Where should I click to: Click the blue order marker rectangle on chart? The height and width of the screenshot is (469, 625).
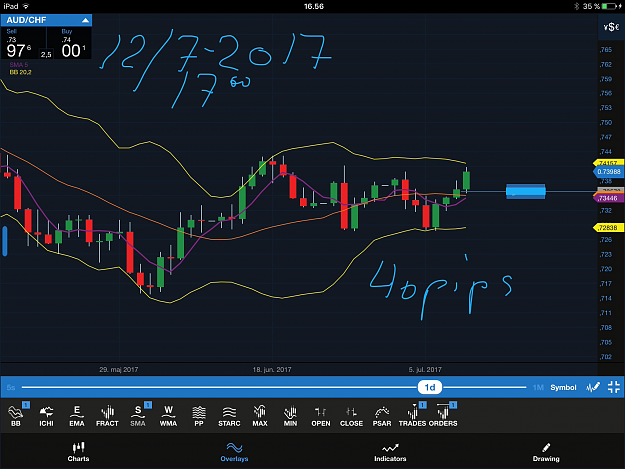[x=525, y=191]
